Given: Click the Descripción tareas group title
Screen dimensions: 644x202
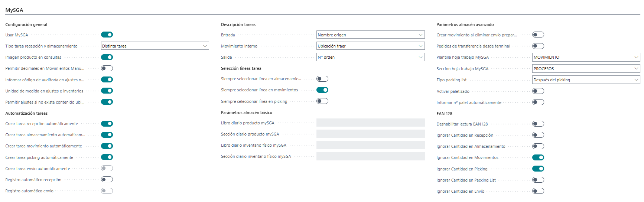Looking at the screenshot, I should (x=238, y=25).
